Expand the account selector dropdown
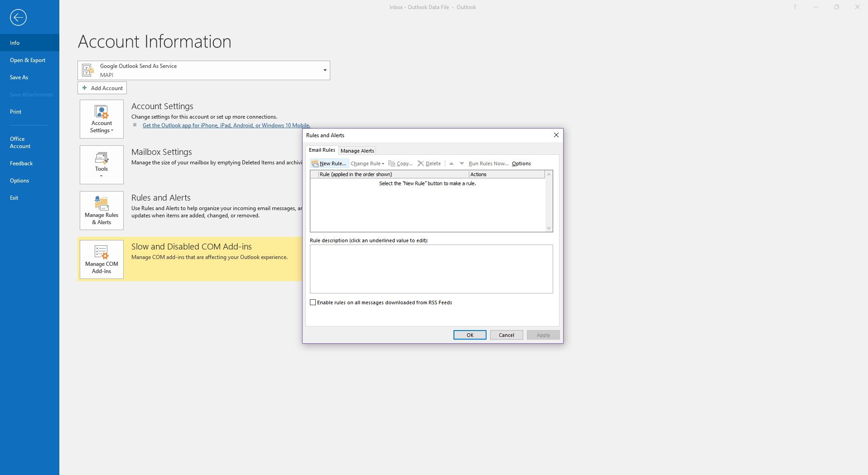This screenshot has height=475, width=868. coord(325,70)
